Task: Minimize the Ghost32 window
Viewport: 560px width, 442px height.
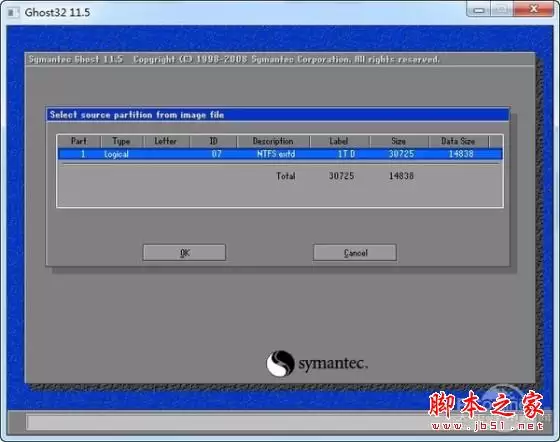Action: [479, 9]
